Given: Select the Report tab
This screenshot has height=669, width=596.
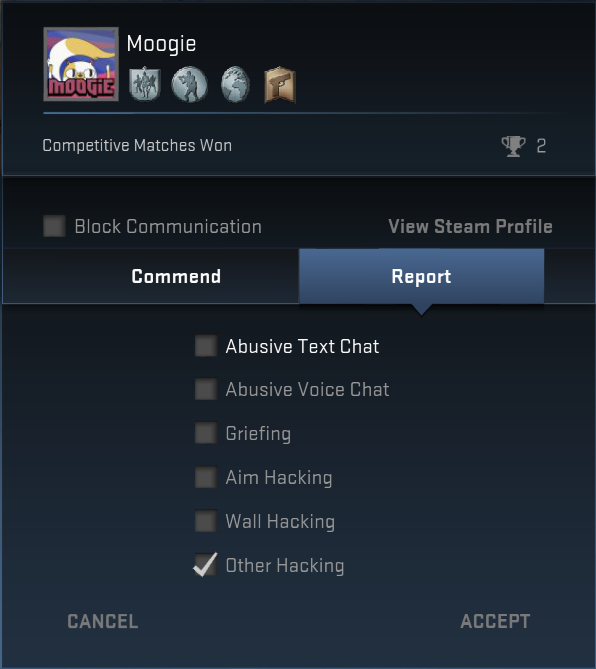Looking at the screenshot, I should point(422,276).
